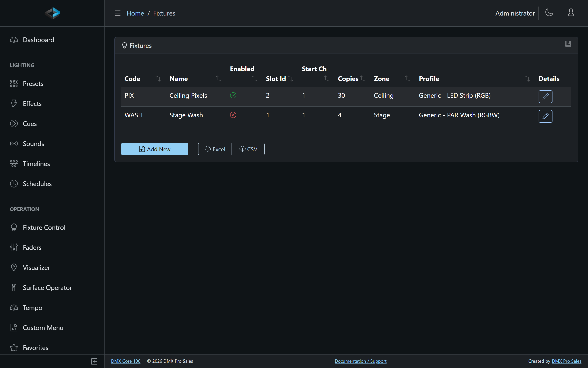The width and height of the screenshot is (588, 368).
Task: Click the Home breadcrumb link
Action: (x=135, y=13)
